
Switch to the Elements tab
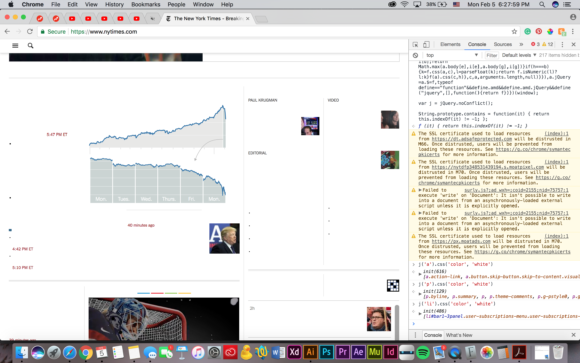(450, 44)
